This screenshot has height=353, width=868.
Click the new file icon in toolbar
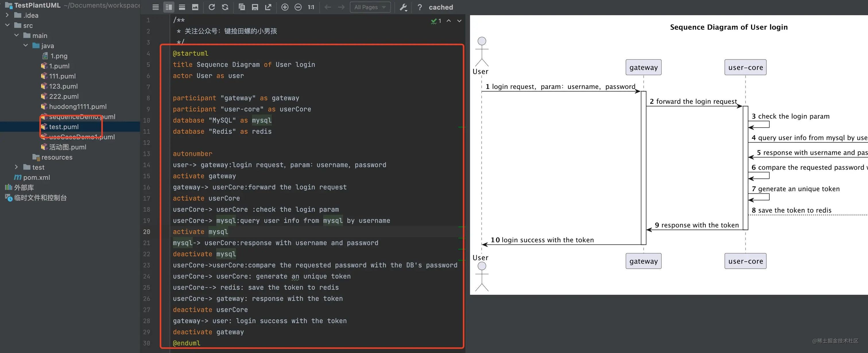(x=241, y=7)
